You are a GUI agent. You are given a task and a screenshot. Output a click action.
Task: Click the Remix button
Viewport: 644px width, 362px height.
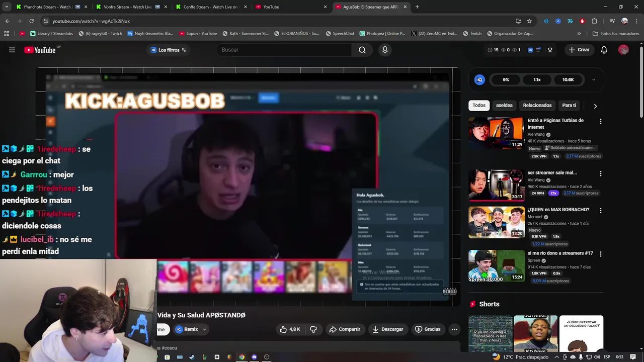pos(187,329)
